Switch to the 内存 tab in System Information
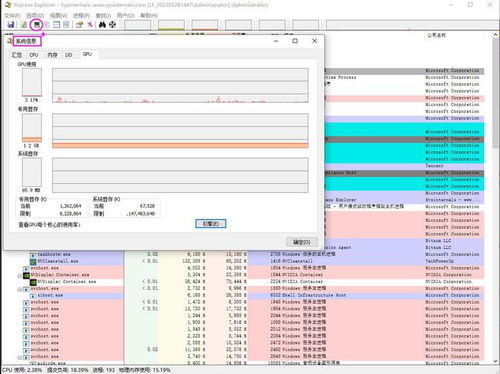 click(x=52, y=55)
